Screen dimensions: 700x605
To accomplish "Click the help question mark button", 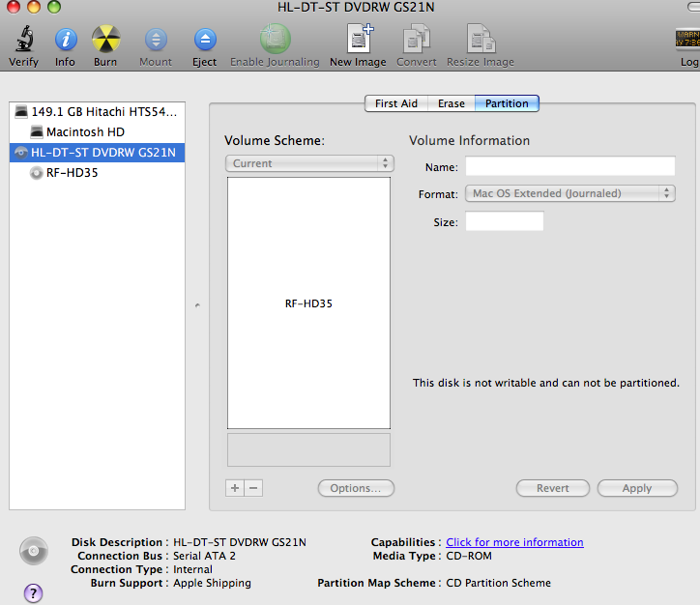I will 33,593.
